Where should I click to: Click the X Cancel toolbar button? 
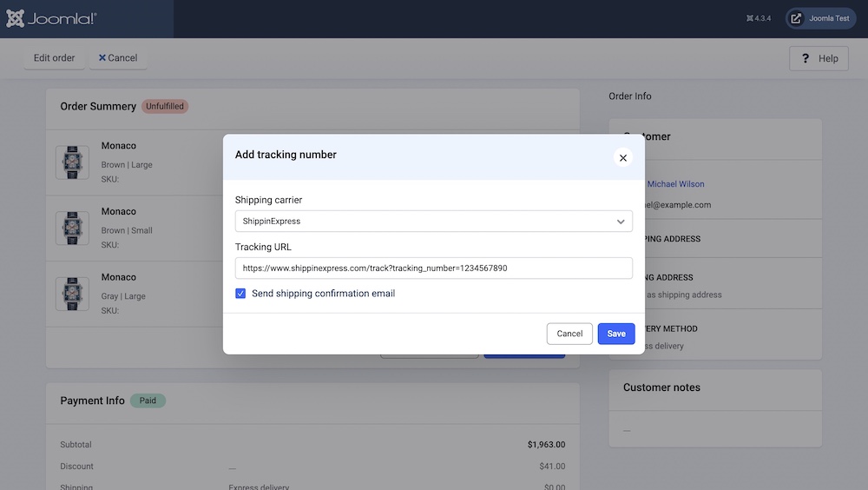(x=118, y=58)
